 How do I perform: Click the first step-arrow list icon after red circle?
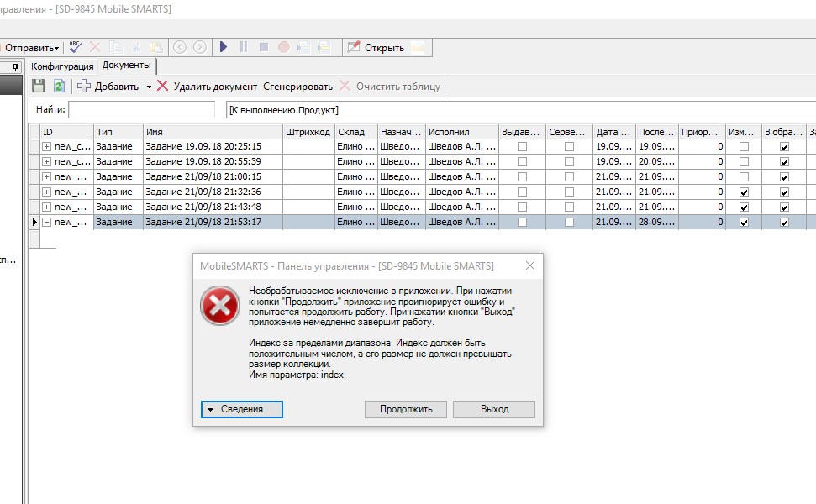(x=303, y=47)
